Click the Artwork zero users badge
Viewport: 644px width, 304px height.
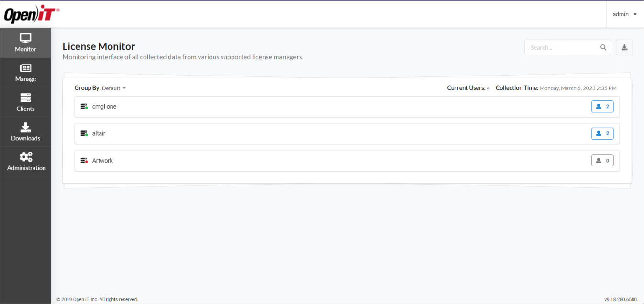click(602, 161)
